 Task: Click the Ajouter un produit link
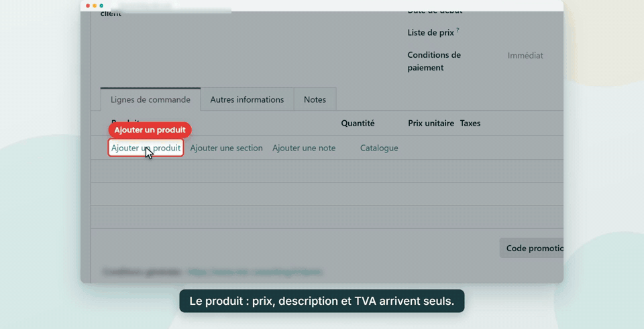tap(146, 148)
